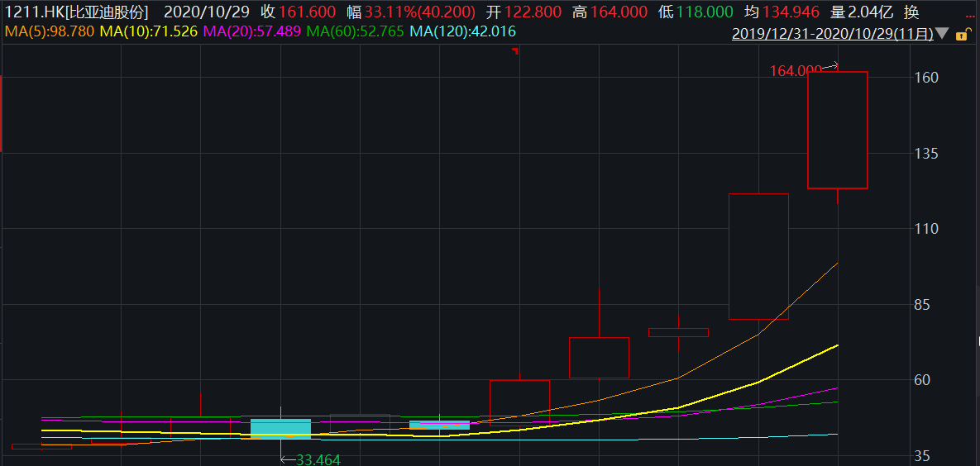Click the red ellipsis more indicator
The height and width of the screenshot is (466, 980).
pyautogui.click(x=972, y=17)
